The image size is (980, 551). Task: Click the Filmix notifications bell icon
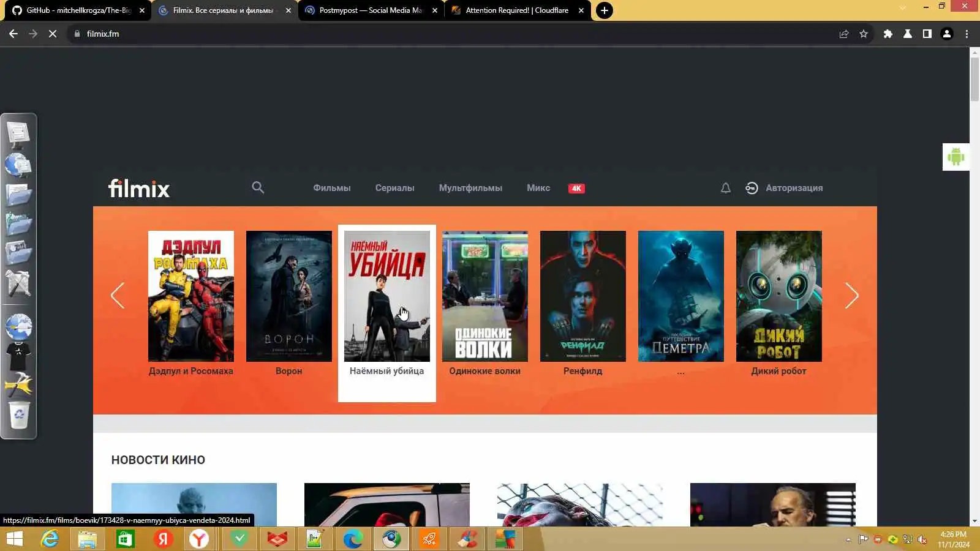coord(725,188)
